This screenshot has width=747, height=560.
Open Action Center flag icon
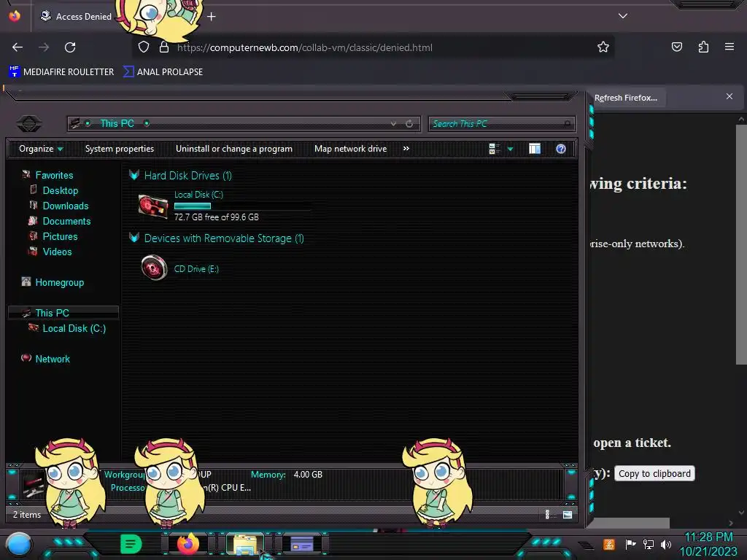tap(630, 544)
